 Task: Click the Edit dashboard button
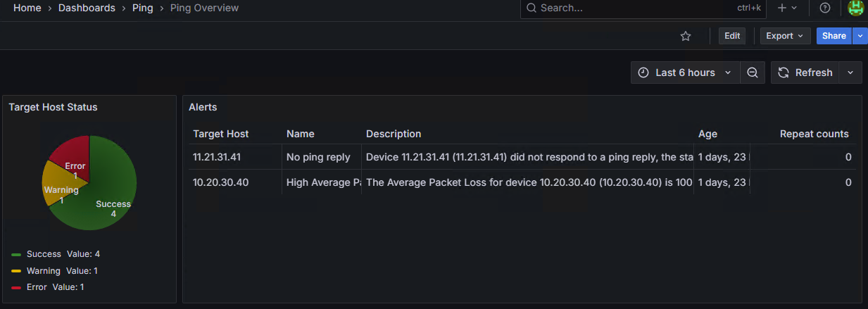coord(732,36)
